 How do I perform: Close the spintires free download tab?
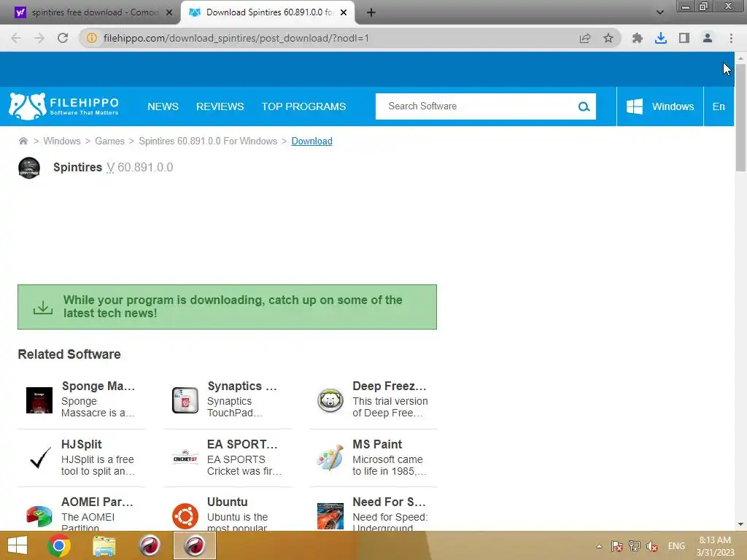tap(169, 12)
